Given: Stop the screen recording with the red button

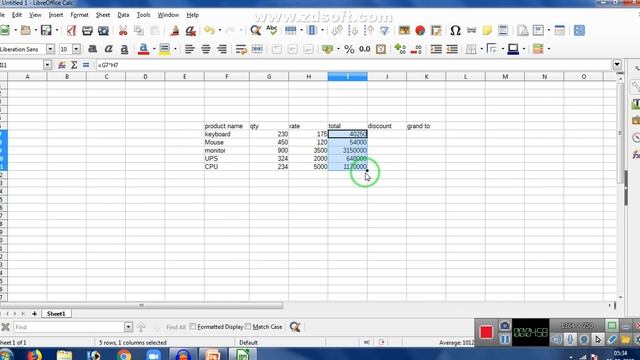Looking at the screenshot, I should click(x=486, y=332).
